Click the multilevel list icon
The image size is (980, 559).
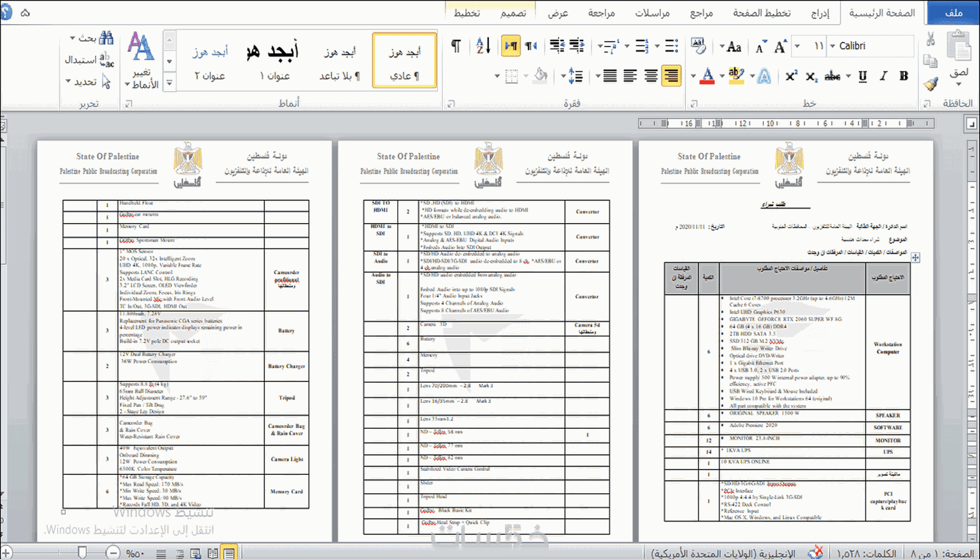coord(612,46)
